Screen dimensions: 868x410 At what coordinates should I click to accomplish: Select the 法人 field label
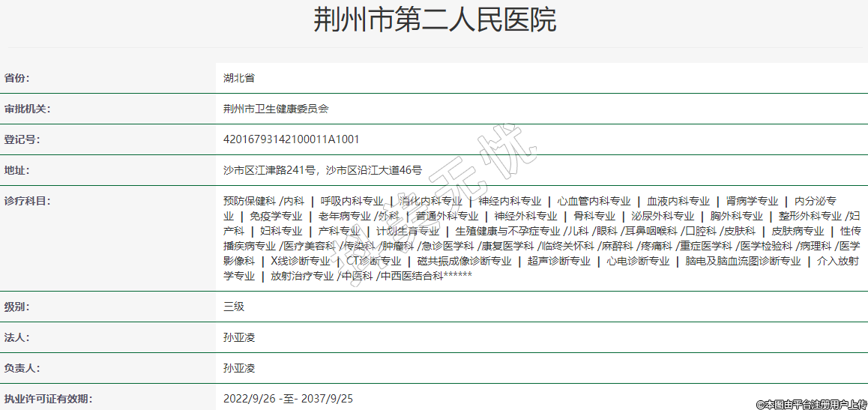click(17, 337)
